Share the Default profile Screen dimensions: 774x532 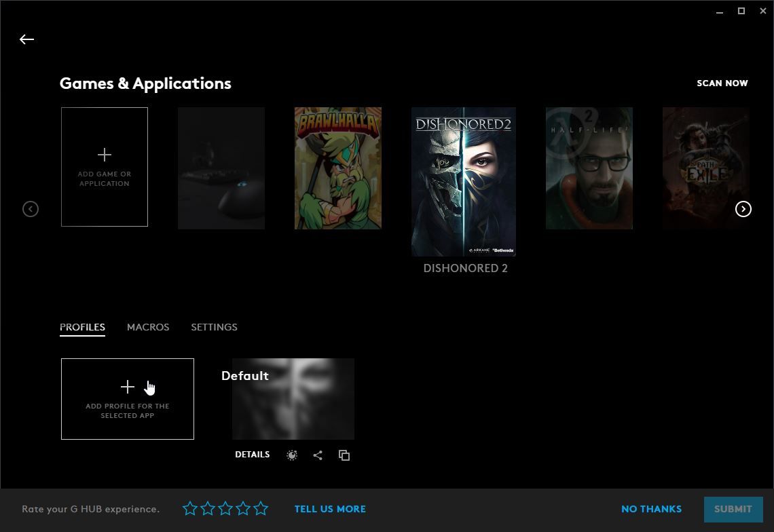318,455
